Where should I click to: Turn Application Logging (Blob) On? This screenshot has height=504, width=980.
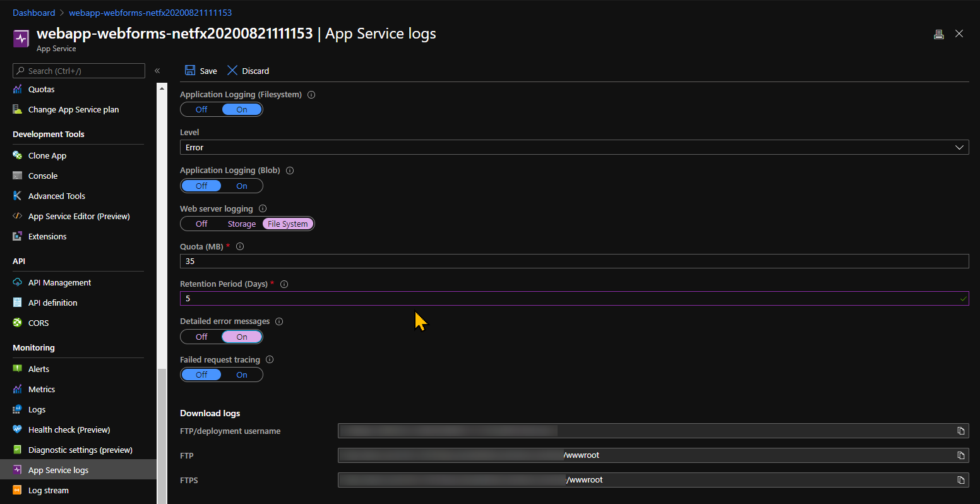(x=242, y=186)
